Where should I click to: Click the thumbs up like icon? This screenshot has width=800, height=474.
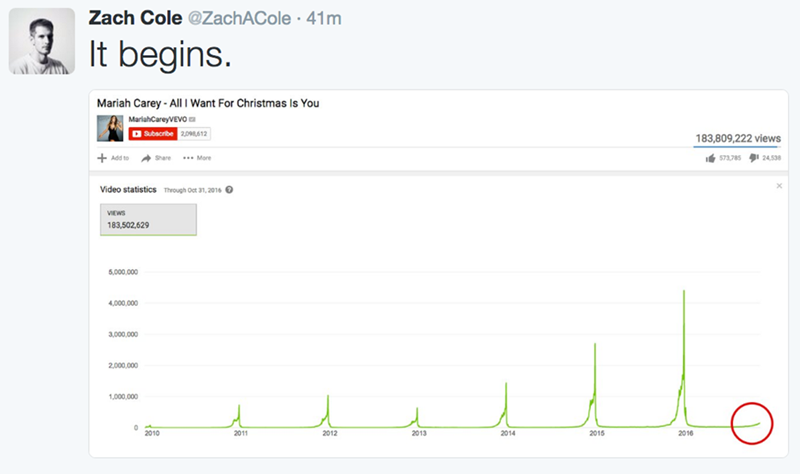[710, 158]
